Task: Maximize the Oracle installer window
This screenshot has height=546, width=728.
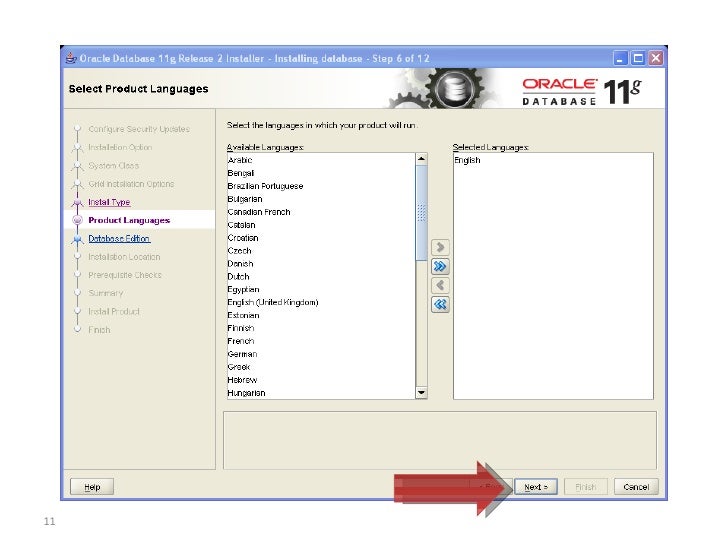Action: (x=638, y=58)
